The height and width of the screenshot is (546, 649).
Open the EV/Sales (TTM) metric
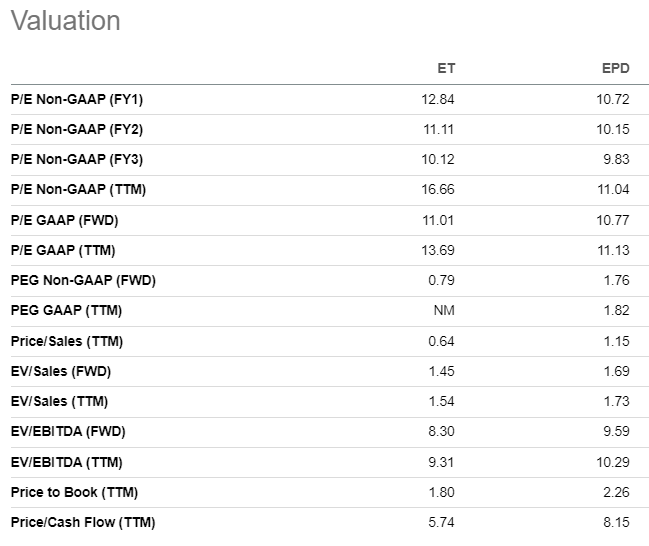tap(59, 401)
